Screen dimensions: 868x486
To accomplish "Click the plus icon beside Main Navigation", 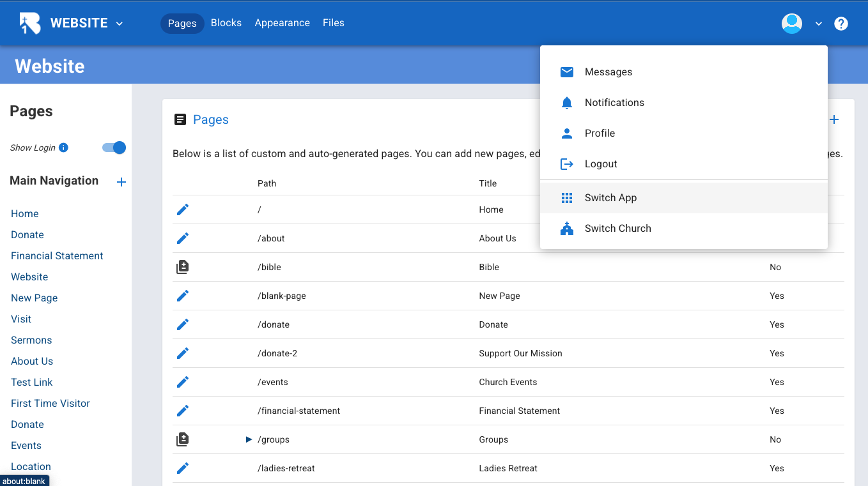I will point(121,182).
